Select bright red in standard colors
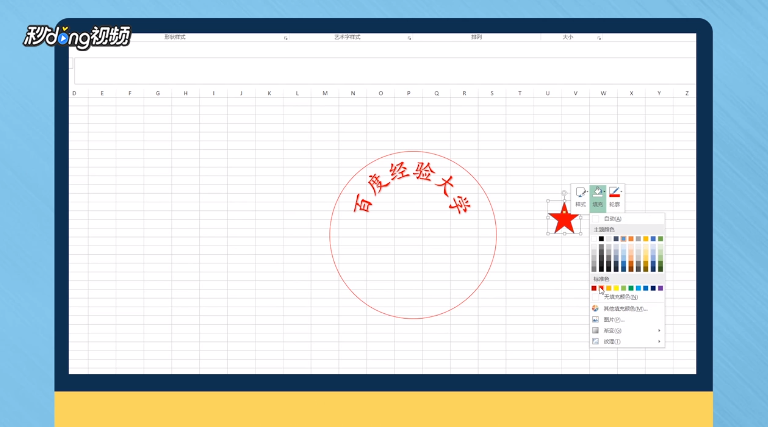Viewport: 768px width, 427px height. click(x=601, y=288)
